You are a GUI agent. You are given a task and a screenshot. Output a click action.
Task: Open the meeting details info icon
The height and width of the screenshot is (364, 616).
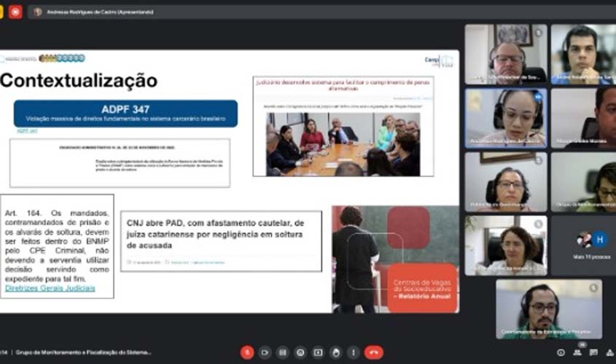click(561, 353)
